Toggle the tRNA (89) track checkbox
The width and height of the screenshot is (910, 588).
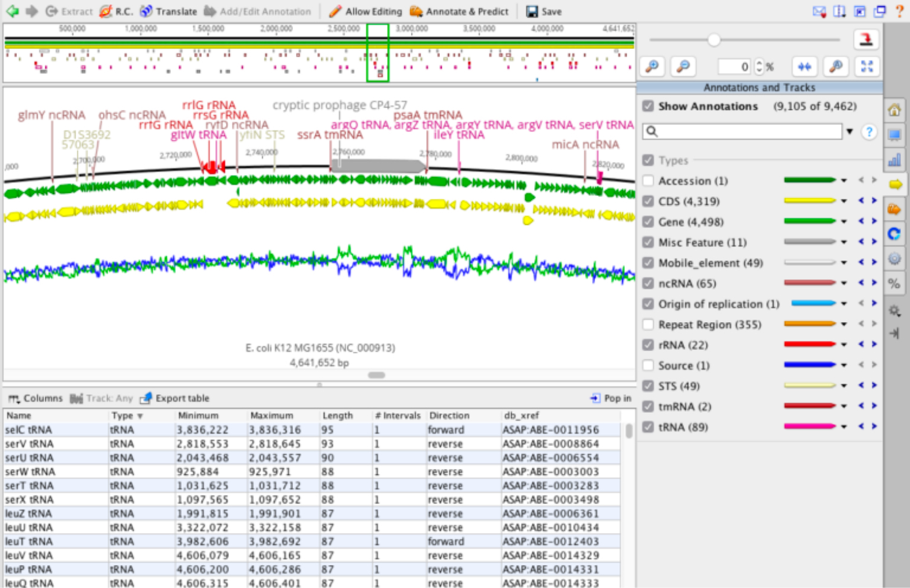pos(648,427)
